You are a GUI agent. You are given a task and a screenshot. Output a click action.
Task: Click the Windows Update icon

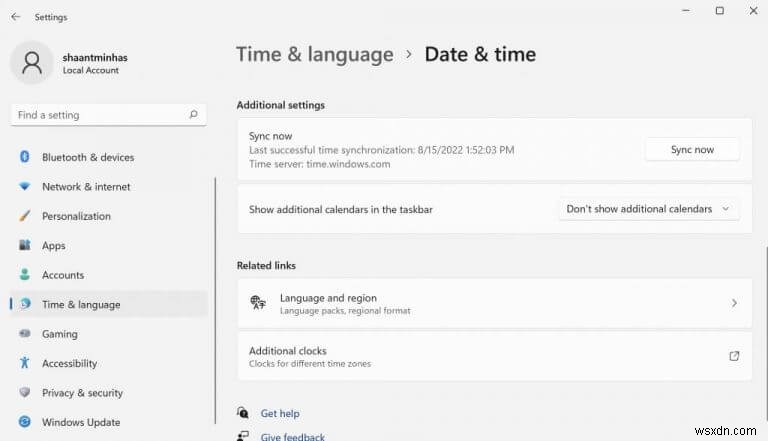click(x=25, y=422)
